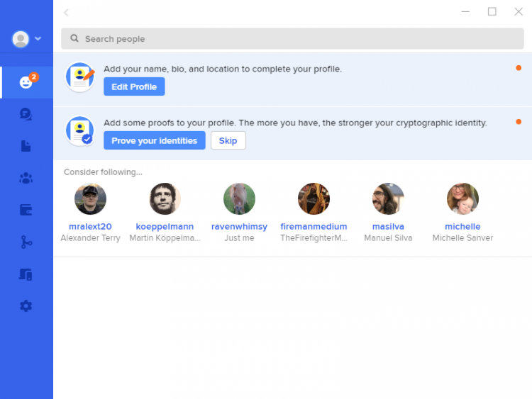
Task: Select the koeppelmann username link
Action: tap(165, 227)
